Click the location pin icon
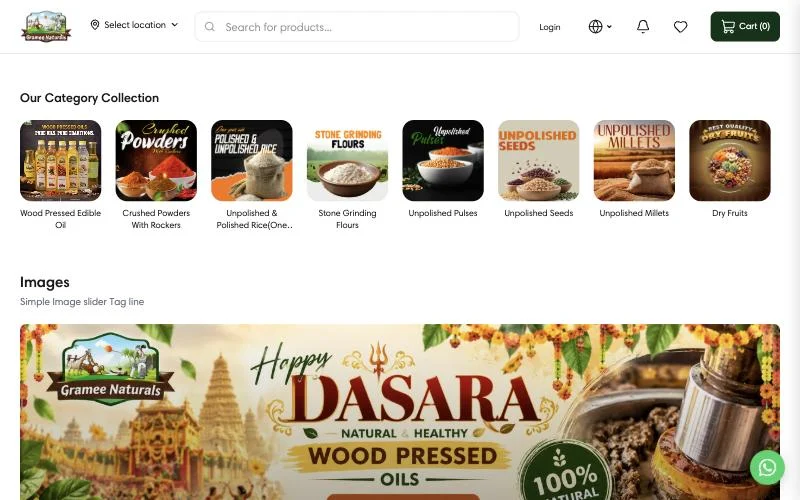Screen dimensions: 800x500 tap(94, 24)
